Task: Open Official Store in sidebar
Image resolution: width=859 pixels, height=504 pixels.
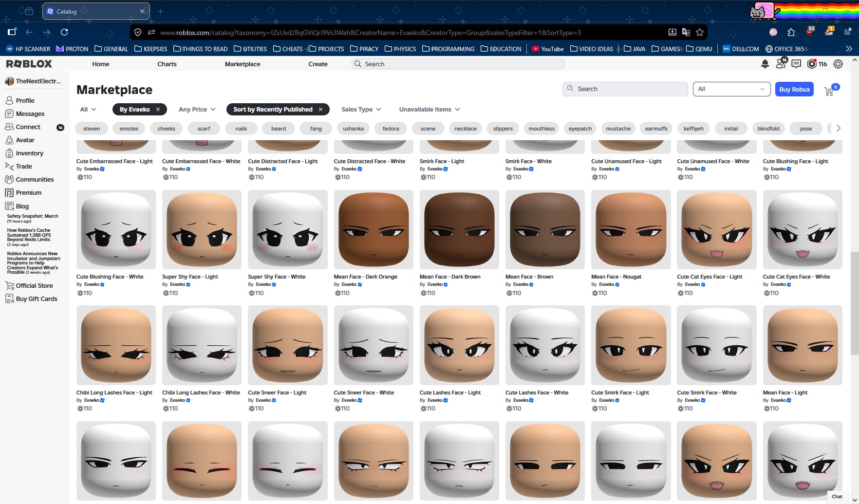Action: point(29,285)
